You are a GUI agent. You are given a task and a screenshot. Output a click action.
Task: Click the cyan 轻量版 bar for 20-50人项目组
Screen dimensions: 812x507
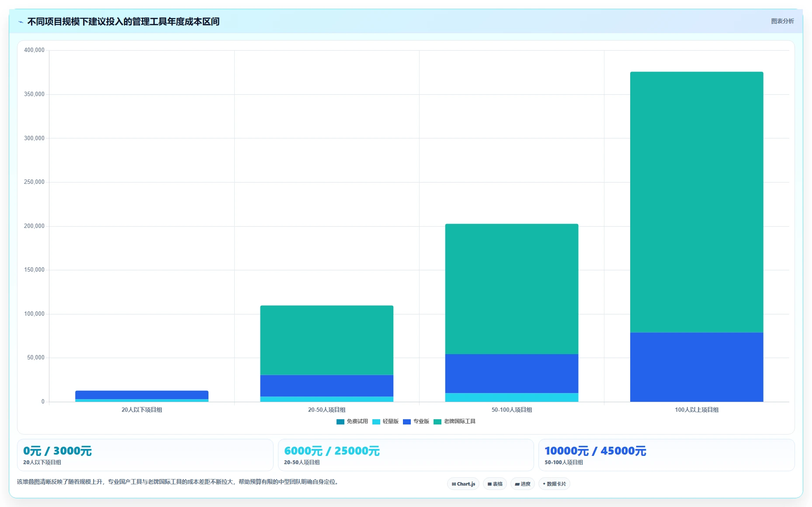coord(327,399)
